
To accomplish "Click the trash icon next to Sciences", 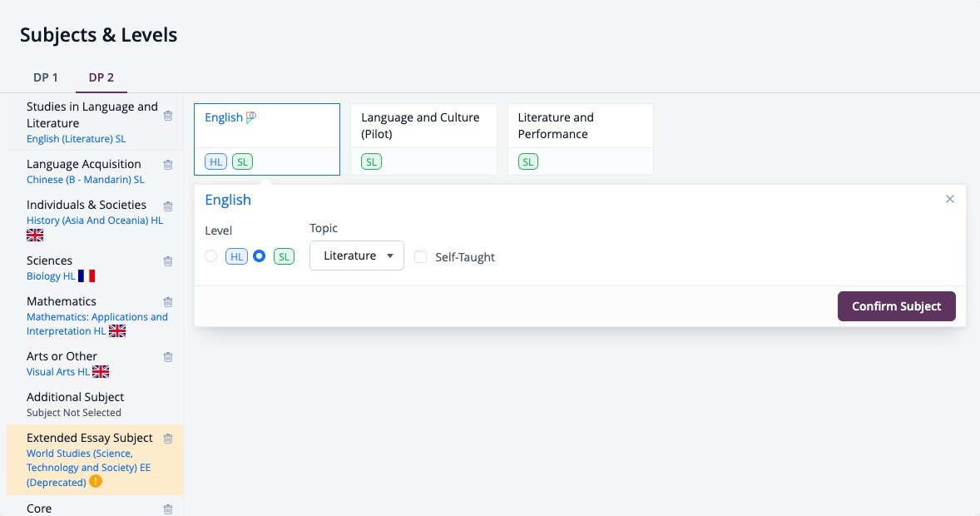I will [167, 261].
